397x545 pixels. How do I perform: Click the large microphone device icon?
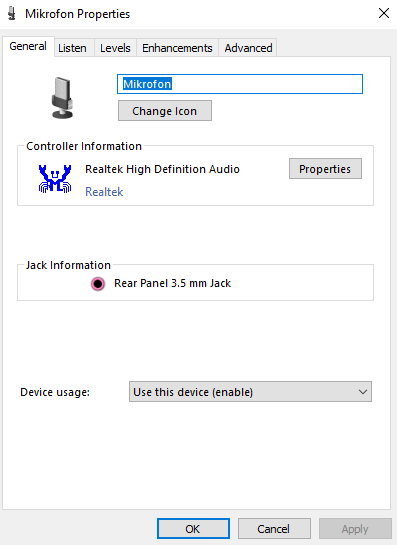tap(63, 98)
